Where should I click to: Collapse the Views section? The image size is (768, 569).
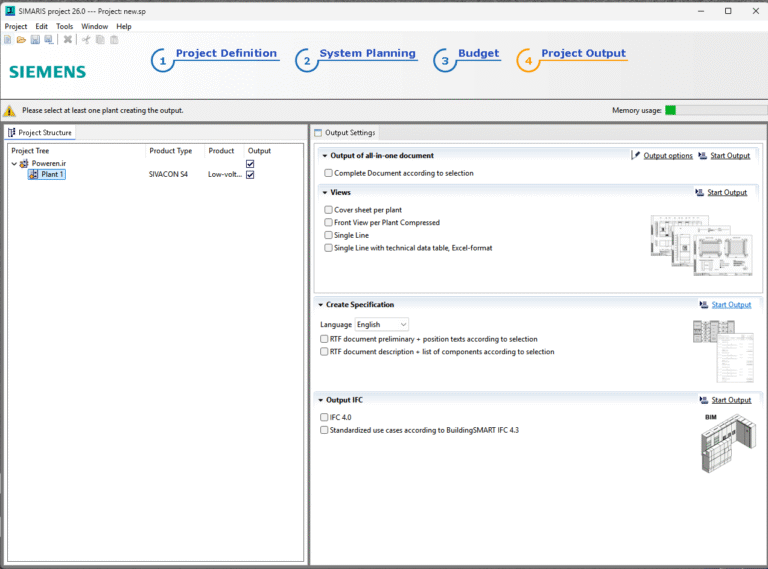(x=325, y=192)
